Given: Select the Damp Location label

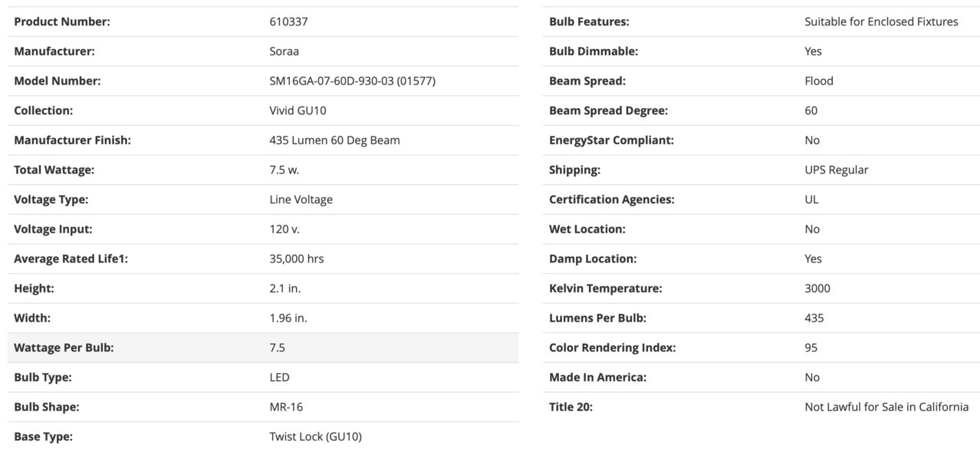Looking at the screenshot, I should pyautogui.click(x=593, y=259).
